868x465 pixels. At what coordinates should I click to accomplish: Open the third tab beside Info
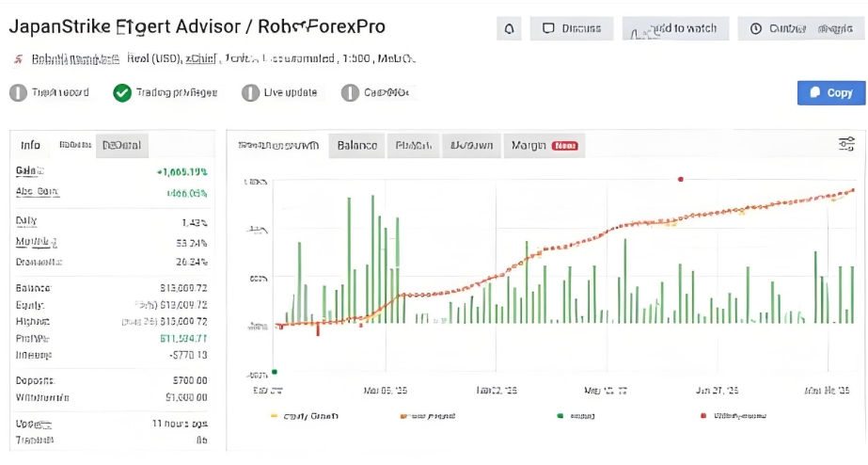[x=122, y=145]
